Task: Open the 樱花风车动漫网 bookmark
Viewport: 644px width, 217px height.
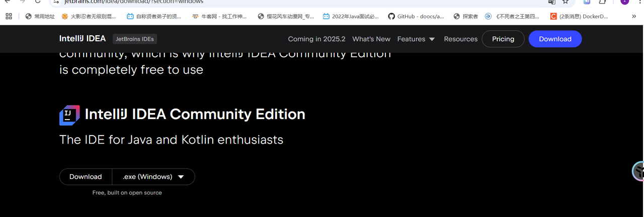Action: point(286,16)
